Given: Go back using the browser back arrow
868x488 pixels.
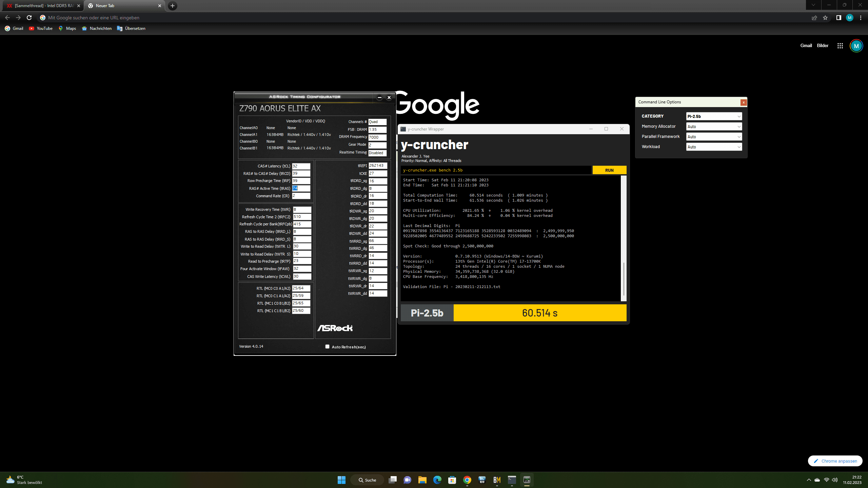Looking at the screenshot, I should coord(7,18).
